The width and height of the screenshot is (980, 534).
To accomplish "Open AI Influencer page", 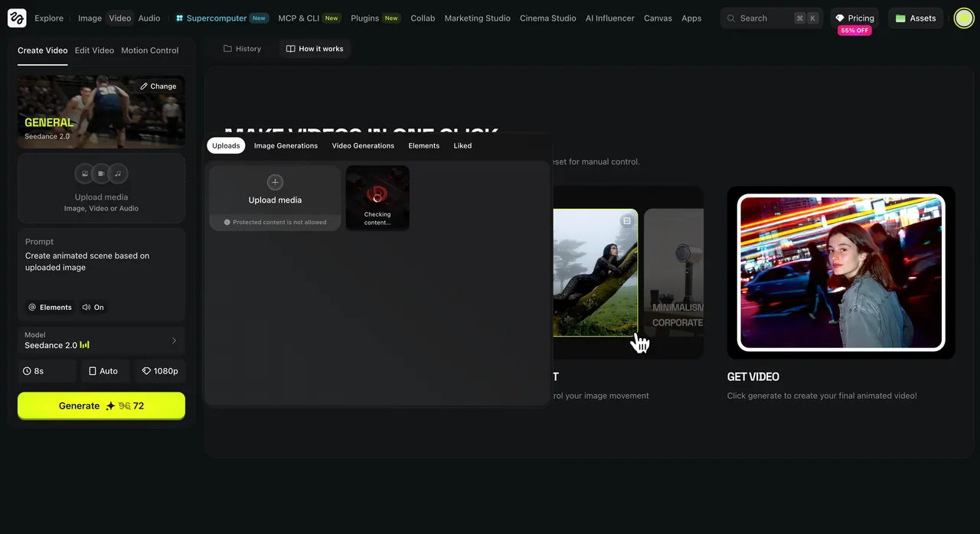I will point(609,18).
